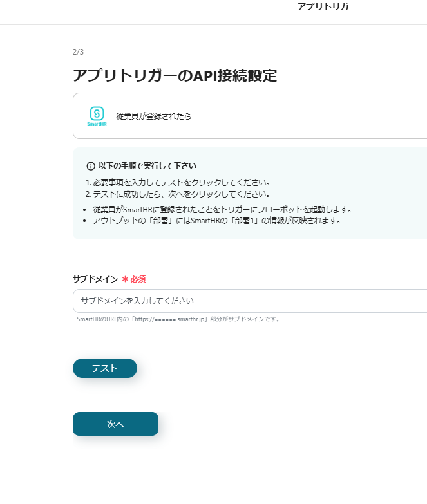
Task: Click the アプリトリガー header title
Action: point(327,6)
